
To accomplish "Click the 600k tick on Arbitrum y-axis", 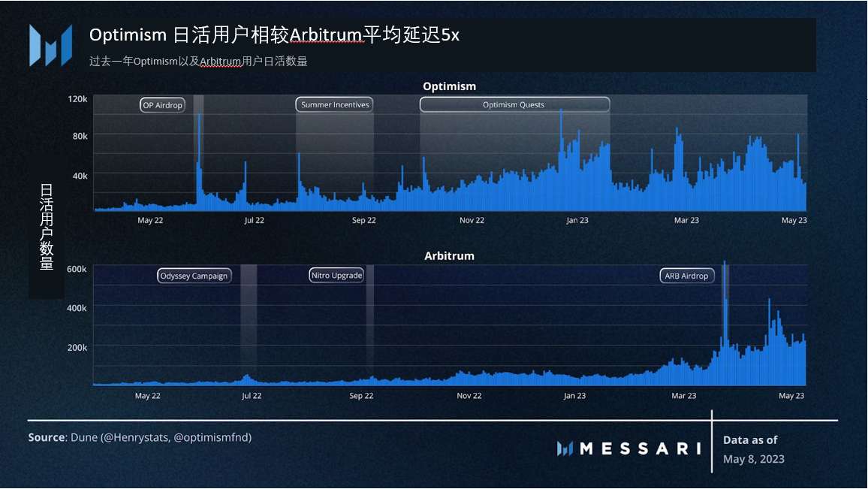I will point(77,269).
